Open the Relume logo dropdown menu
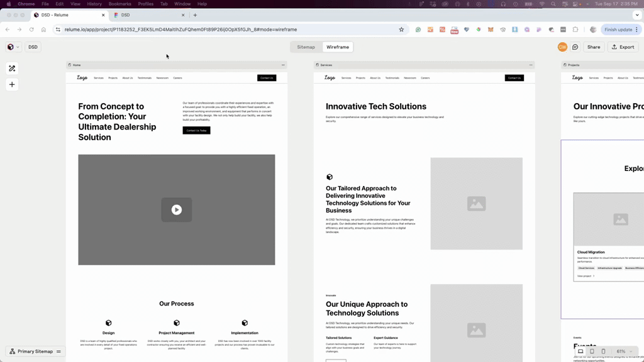The width and height of the screenshot is (644, 362). [x=13, y=47]
